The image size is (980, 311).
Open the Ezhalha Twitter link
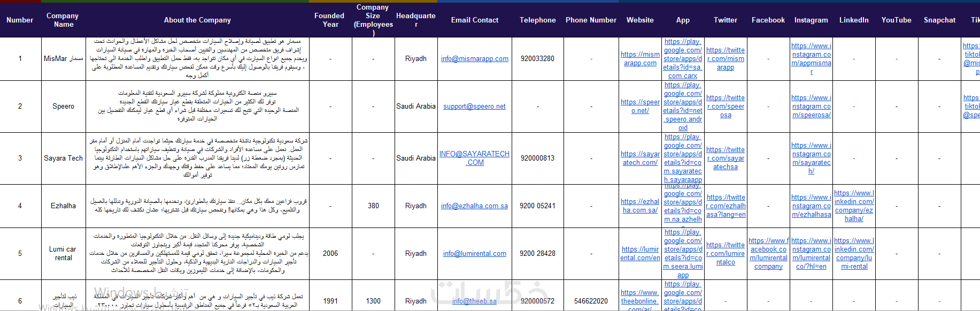coord(726,206)
